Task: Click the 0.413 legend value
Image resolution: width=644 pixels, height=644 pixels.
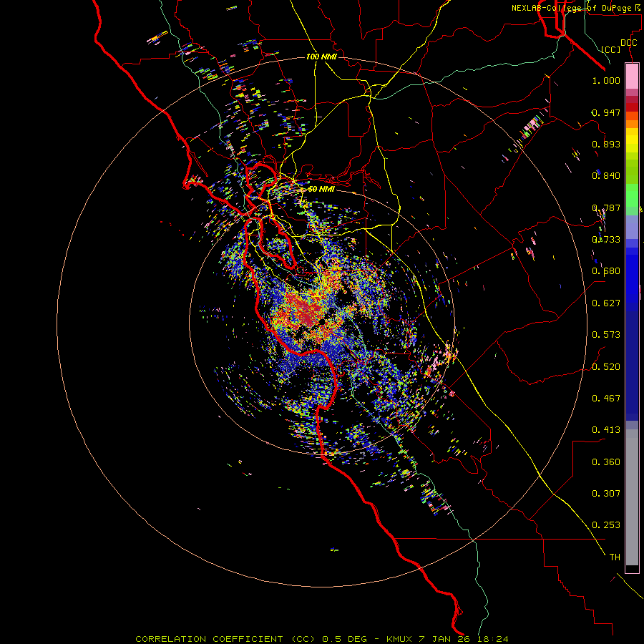Action: [606, 430]
